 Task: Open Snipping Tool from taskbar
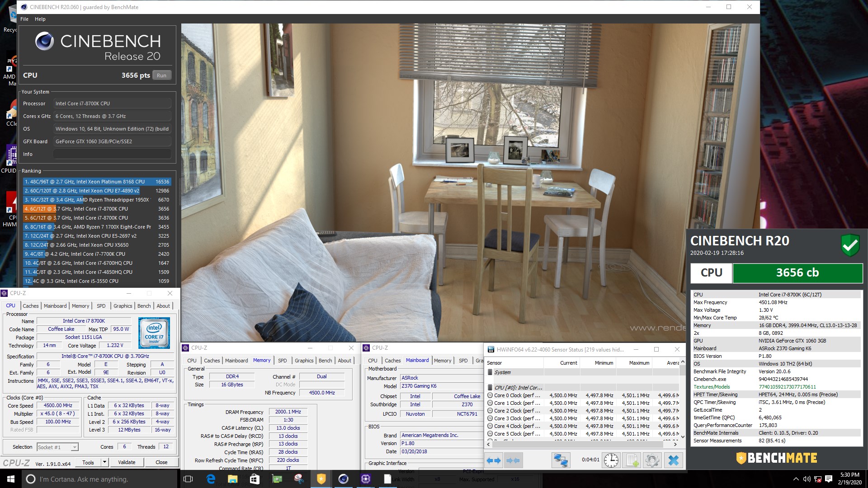[299, 479]
